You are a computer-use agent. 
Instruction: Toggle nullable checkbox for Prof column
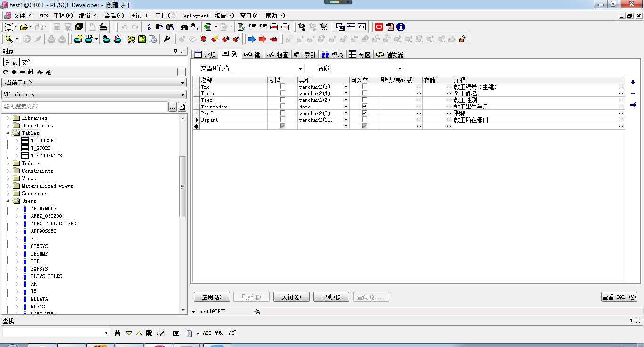coord(364,113)
